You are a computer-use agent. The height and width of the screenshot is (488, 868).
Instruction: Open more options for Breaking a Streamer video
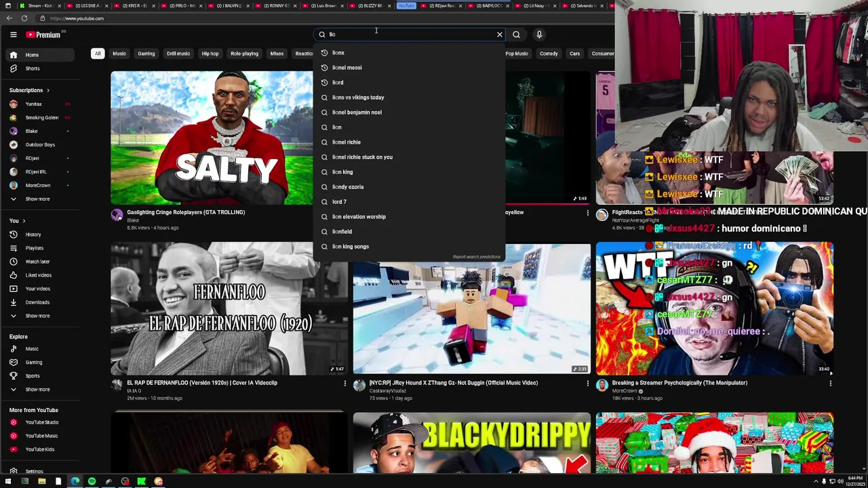click(x=831, y=384)
